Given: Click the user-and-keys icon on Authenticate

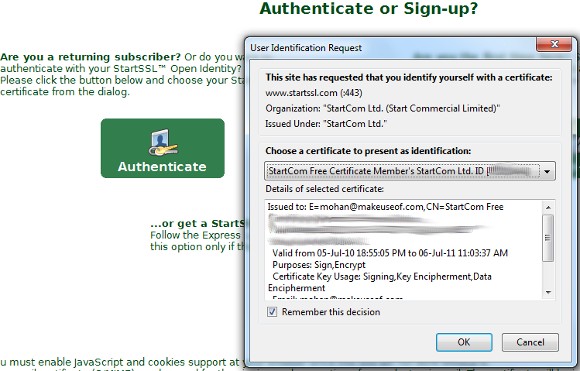Looking at the screenshot, I should 163,143.
